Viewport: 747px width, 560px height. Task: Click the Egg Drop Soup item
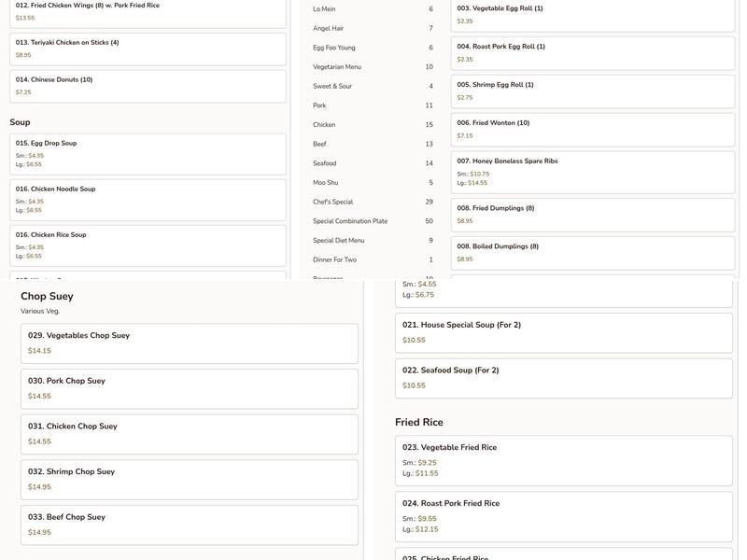click(148, 153)
